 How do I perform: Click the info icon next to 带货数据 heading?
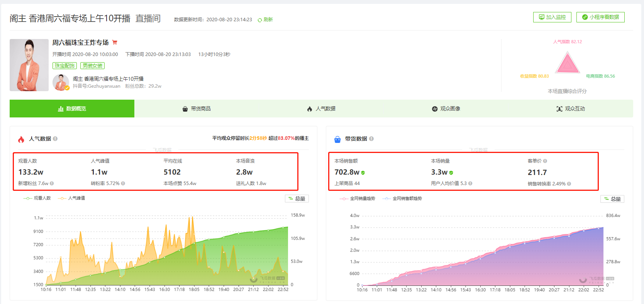pos(371,139)
